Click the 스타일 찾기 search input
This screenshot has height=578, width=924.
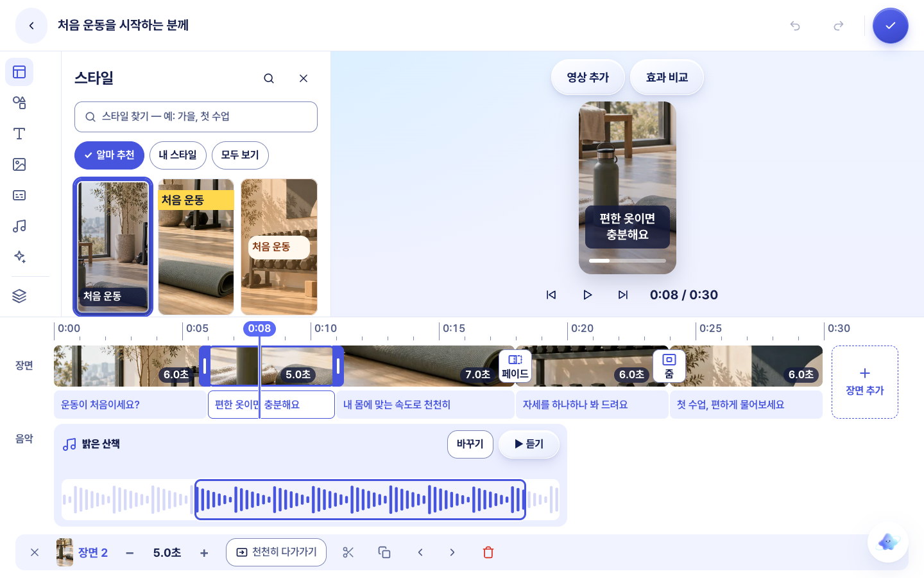click(x=196, y=117)
